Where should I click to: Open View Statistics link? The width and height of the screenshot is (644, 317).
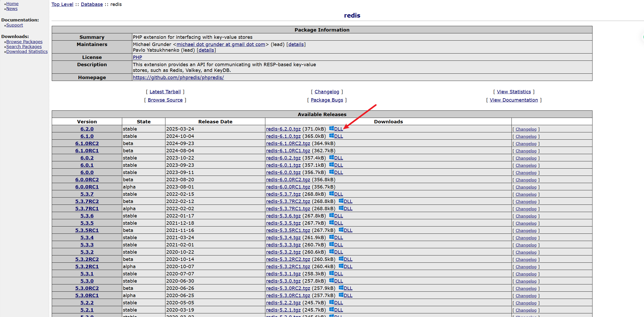[x=514, y=92]
